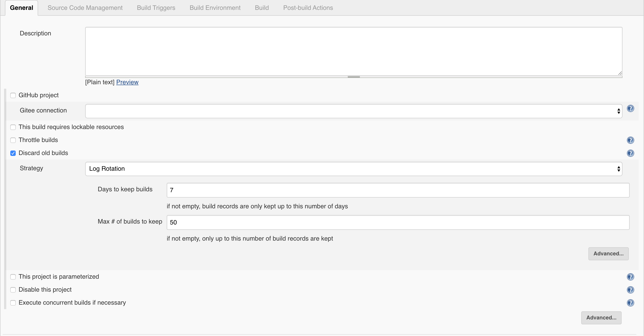Expand the Strategy Log Rotation dropdown
Image resolution: width=644 pixels, height=336 pixels.
click(354, 169)
